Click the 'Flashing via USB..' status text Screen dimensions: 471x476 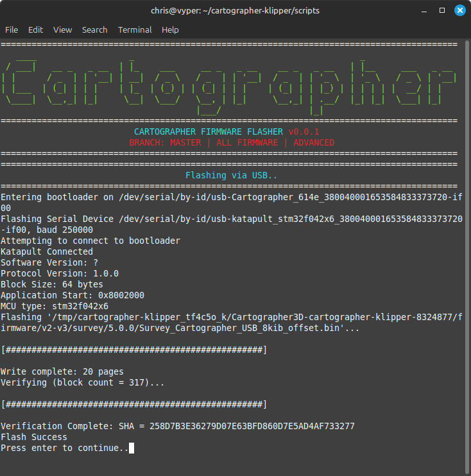pyautogui.click(x=231, y=175)
